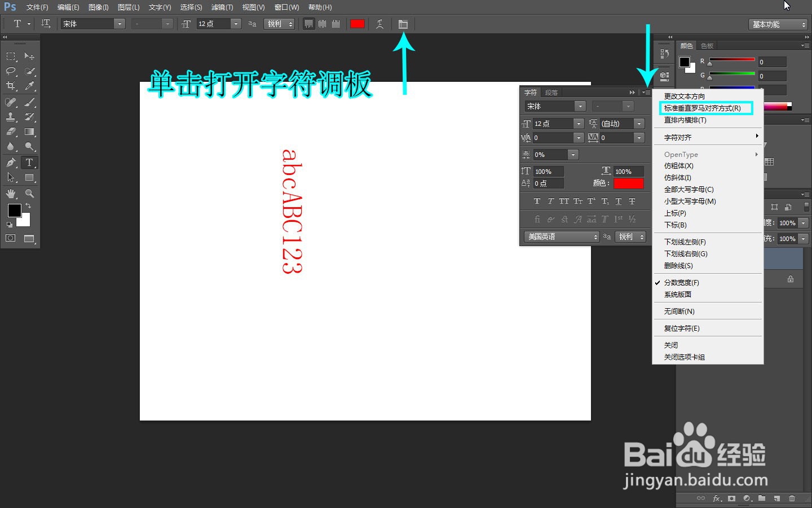Click vertical scale 100% field
This screenshot has width=812, height=508.
(x=548, y=172)
